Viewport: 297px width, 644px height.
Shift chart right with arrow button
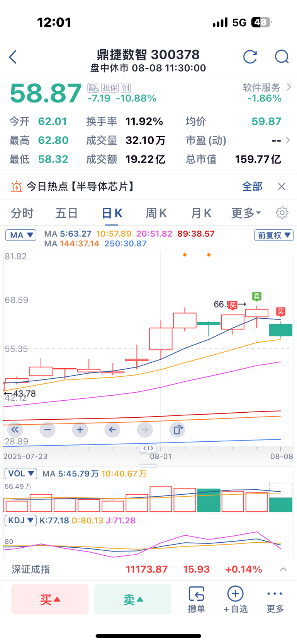pyautogui.click(x=145, y=430)
